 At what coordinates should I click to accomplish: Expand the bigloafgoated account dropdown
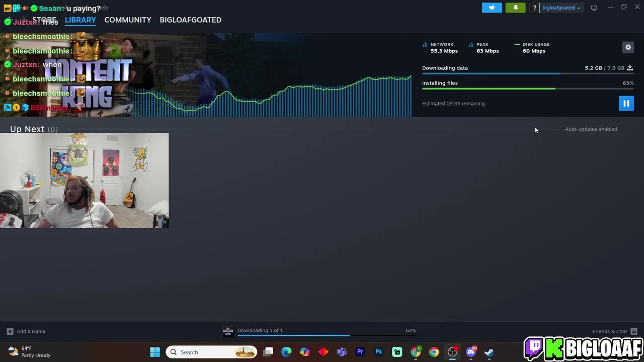click(x=561, y=8)
